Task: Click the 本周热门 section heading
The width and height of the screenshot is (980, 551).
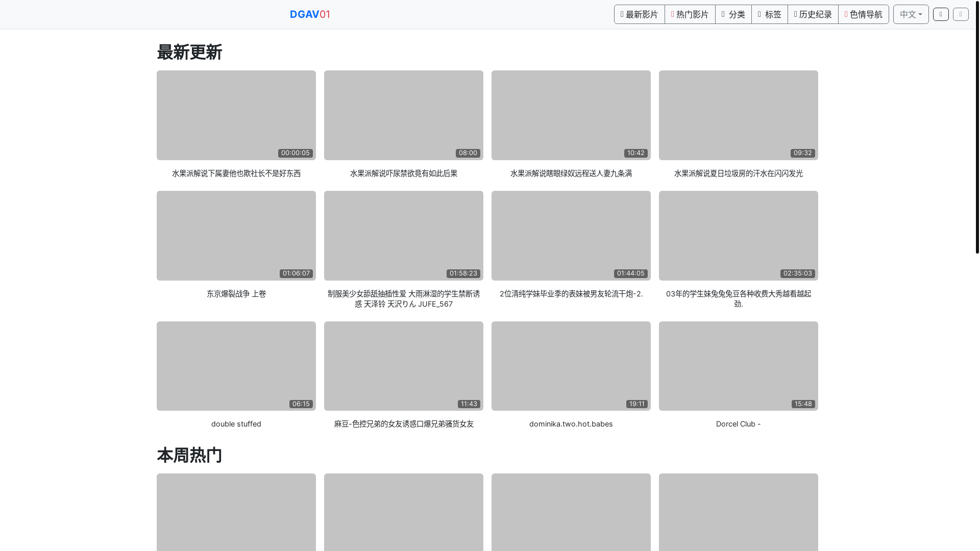Action: coord(189,456)
